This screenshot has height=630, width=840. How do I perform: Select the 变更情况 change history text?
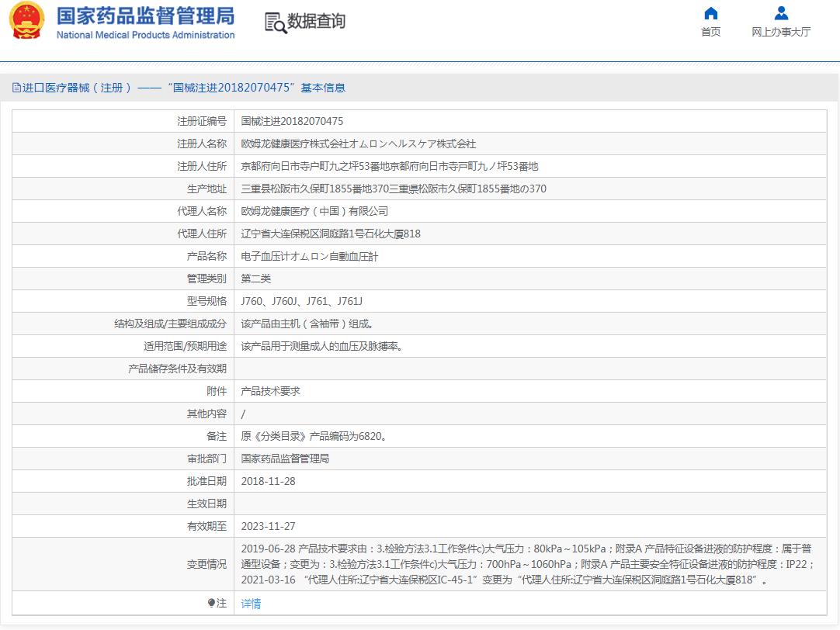pos(528,564)
